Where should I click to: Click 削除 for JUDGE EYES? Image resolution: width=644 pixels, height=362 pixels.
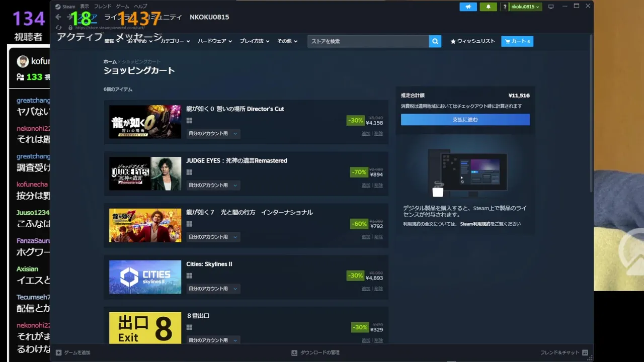pos(379,186)
